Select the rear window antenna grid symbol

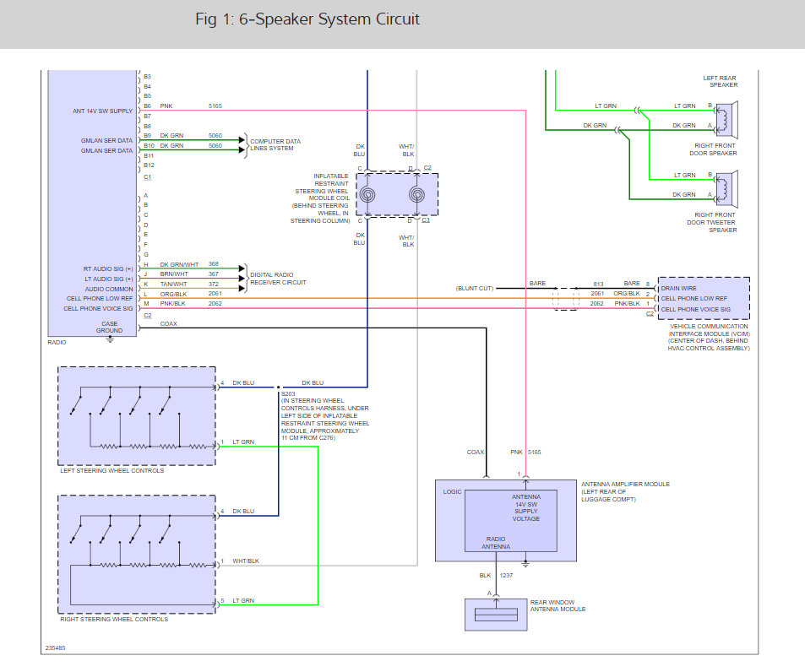click(x=496, y=615)
